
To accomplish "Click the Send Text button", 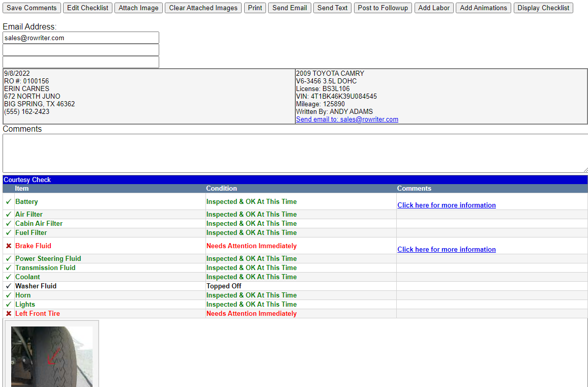I will tap(332, 8).
